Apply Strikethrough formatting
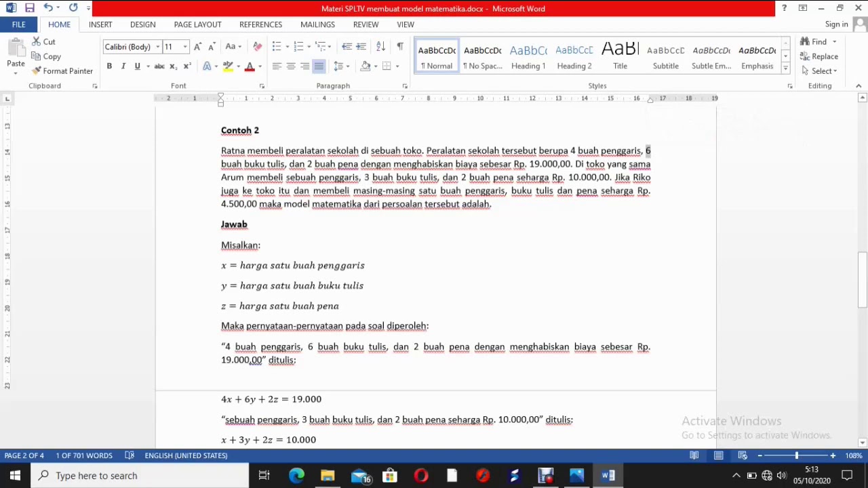 coord(159,66)
